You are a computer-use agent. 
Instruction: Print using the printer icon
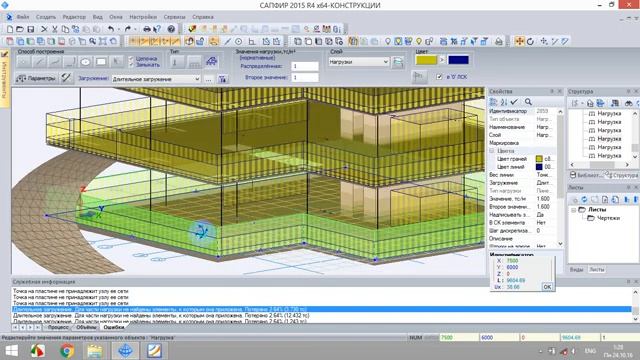[x=147, y=29]
